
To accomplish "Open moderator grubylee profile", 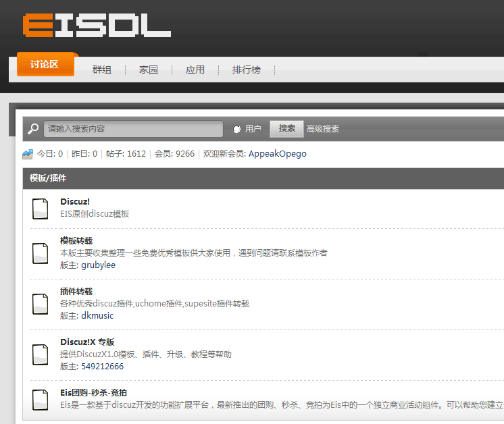I will (99, 265).
